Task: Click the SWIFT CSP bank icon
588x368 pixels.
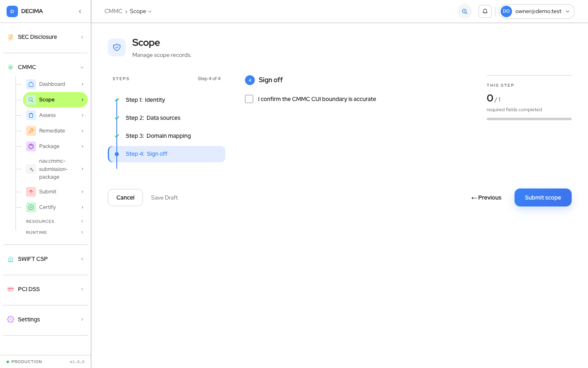Action: (11, 259)
